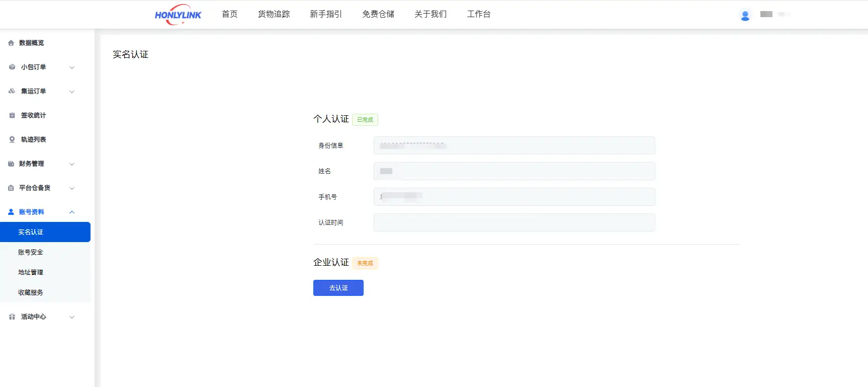Select 账号安全 in the sidebar

coord(31,252)
